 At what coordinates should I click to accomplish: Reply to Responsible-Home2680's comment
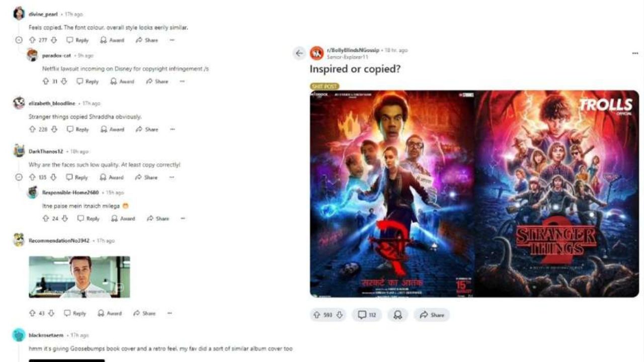pyautogui.click(x=88, y=219)
